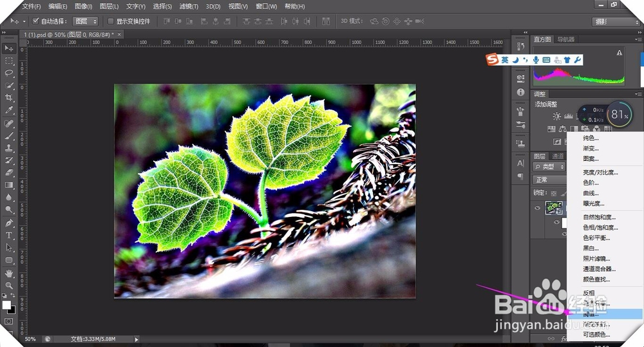Open the 图层 auto-select target dropdown
Image resolution: width=644 pixels, height=347 pixels.
pyautogui.click(x=86, y=21)
